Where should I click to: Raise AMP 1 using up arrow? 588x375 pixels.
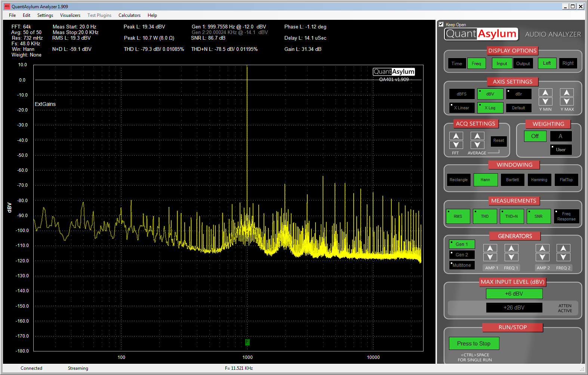tap(490, 248)
